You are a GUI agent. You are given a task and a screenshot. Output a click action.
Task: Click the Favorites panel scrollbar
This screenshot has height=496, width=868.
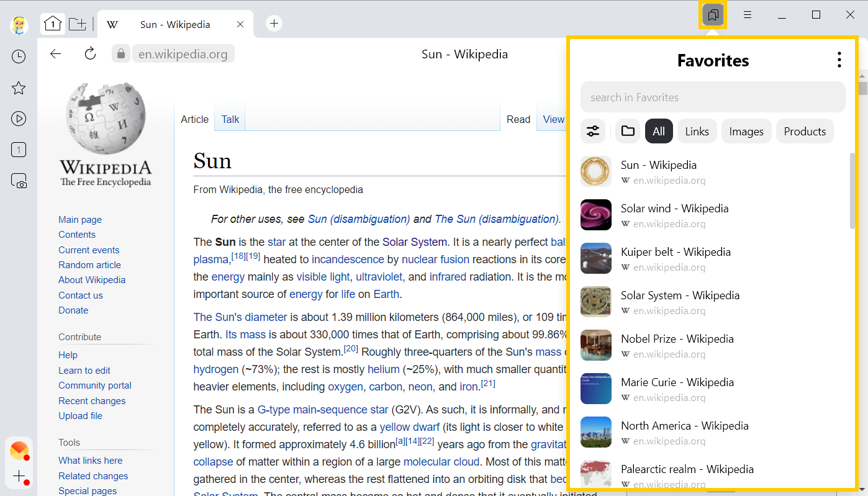(x=852, y=191)
